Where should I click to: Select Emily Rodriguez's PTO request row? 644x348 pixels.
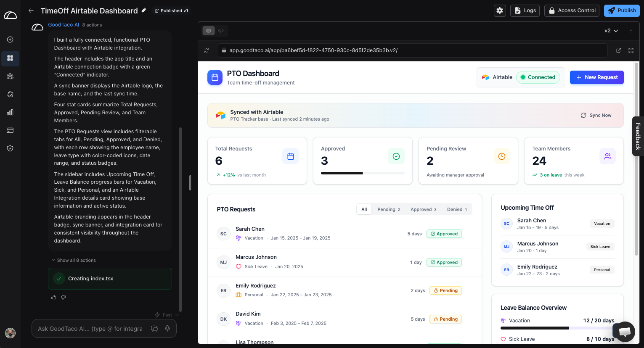345,290
